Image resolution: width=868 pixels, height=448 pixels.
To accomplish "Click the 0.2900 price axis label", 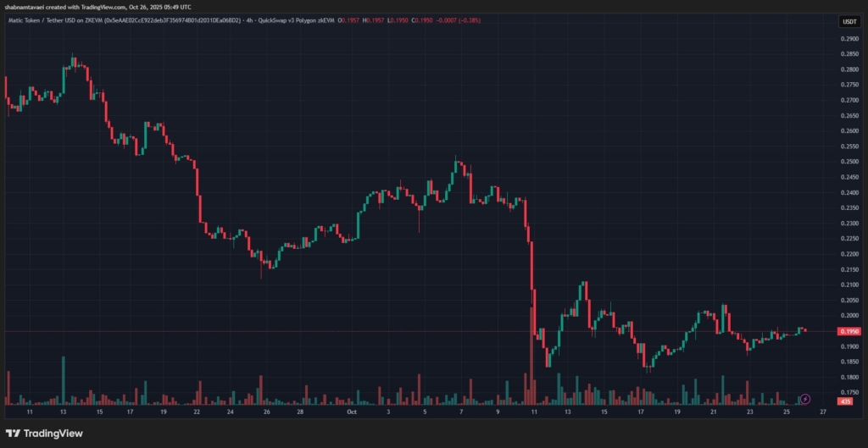I will 849,39.
